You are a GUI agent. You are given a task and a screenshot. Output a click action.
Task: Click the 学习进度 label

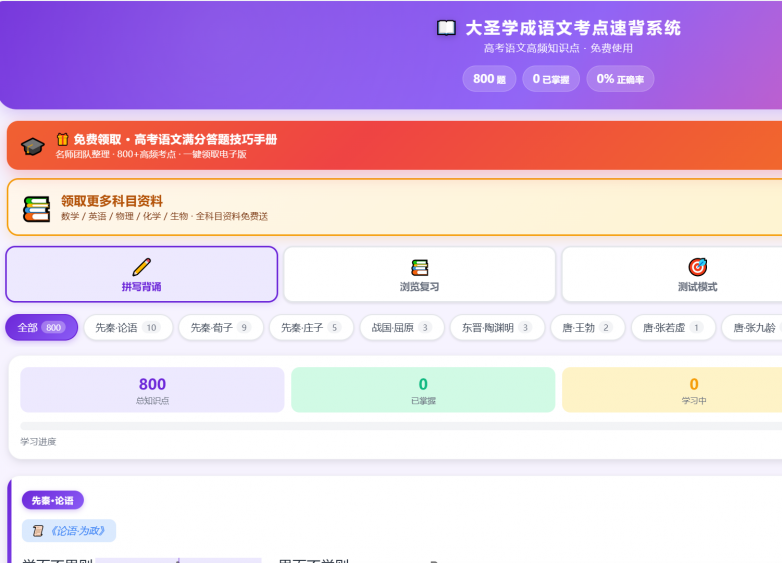(x=38, y=442)
